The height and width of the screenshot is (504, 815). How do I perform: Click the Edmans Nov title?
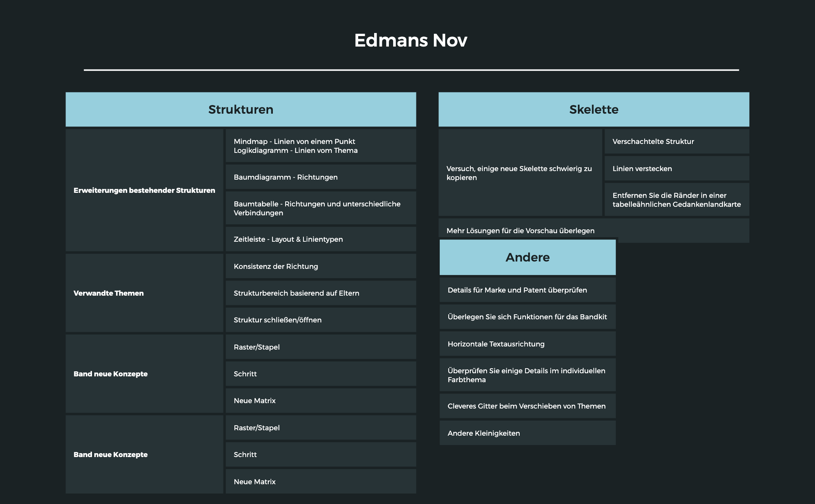411,40
